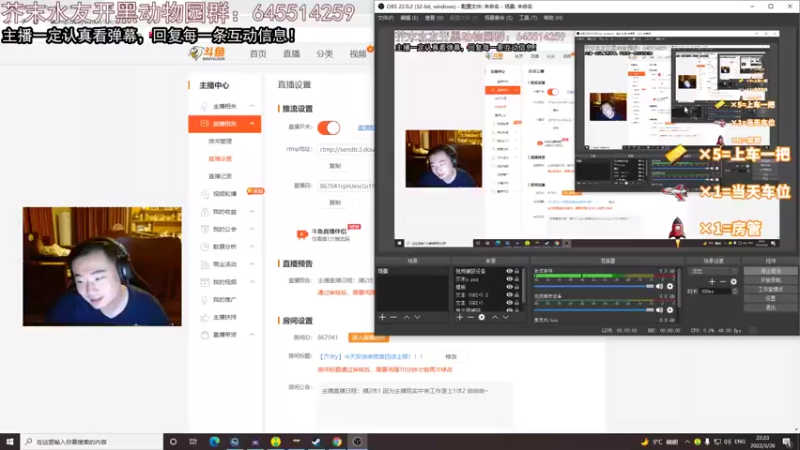The width and height of the screenshot is (800, 450).
Task: Open the OBS 查看(V) menu
Action: (x=434, y=18)
